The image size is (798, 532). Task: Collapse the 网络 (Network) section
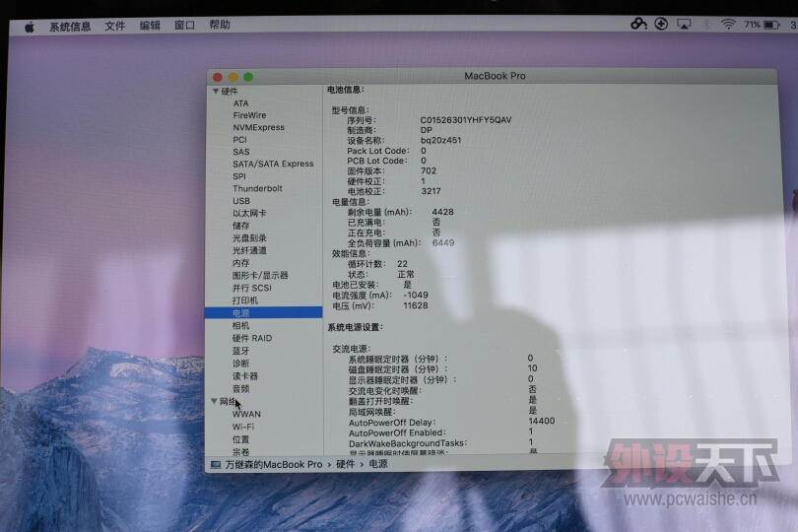pos(215,401)
